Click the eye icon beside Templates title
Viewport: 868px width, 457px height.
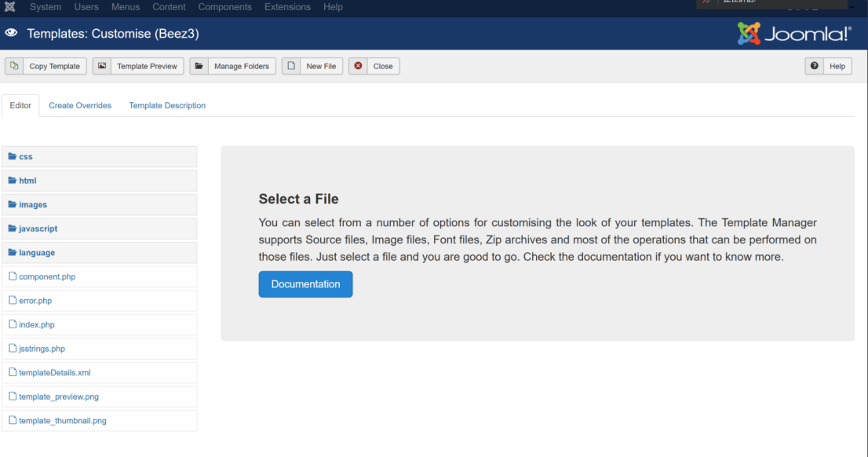pos(11,33)
